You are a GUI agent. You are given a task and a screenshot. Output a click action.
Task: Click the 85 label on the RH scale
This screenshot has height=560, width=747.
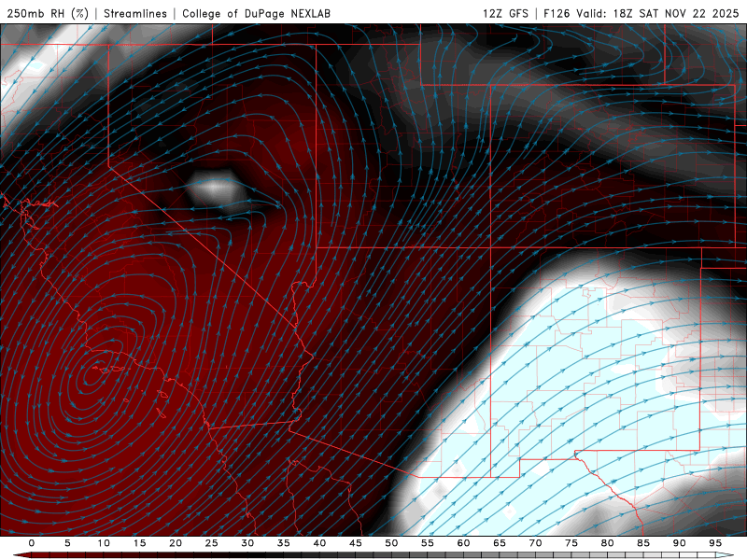643,543
